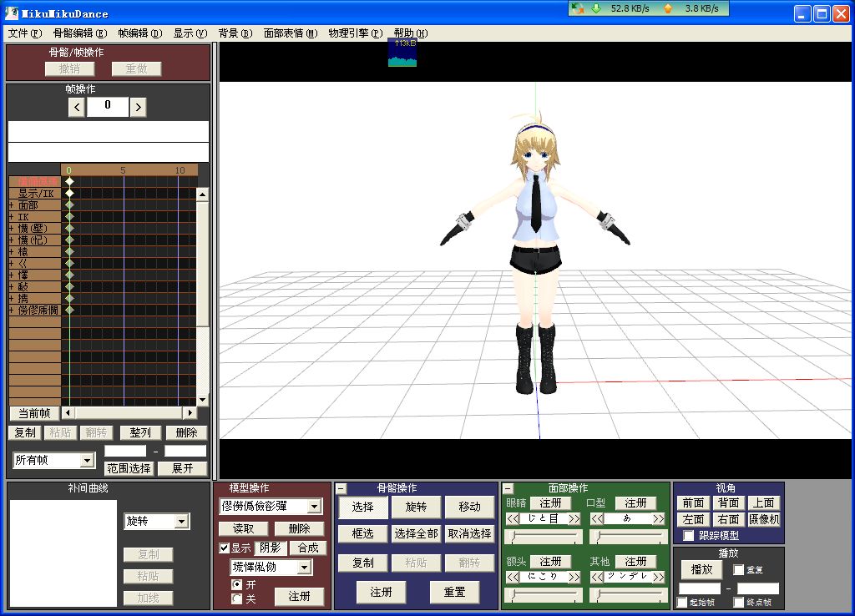Go to previous frame with left arrow

point(76,107)
